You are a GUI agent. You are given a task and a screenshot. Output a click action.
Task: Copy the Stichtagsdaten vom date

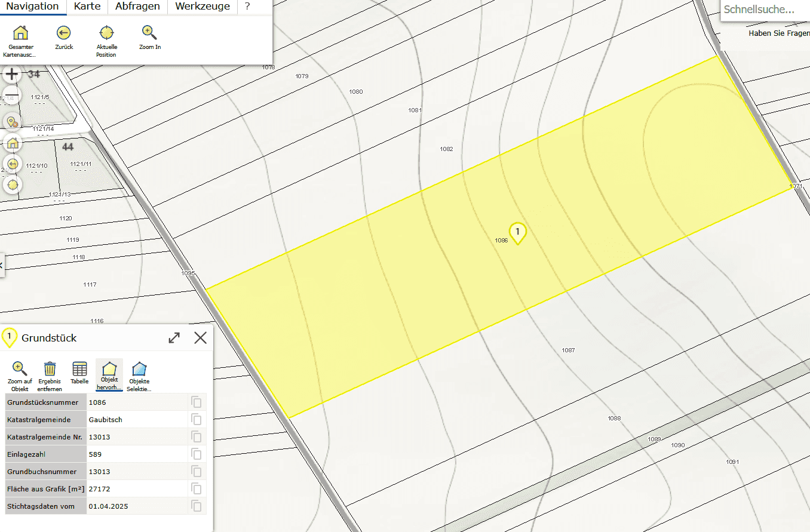click(x=197, y=506)
